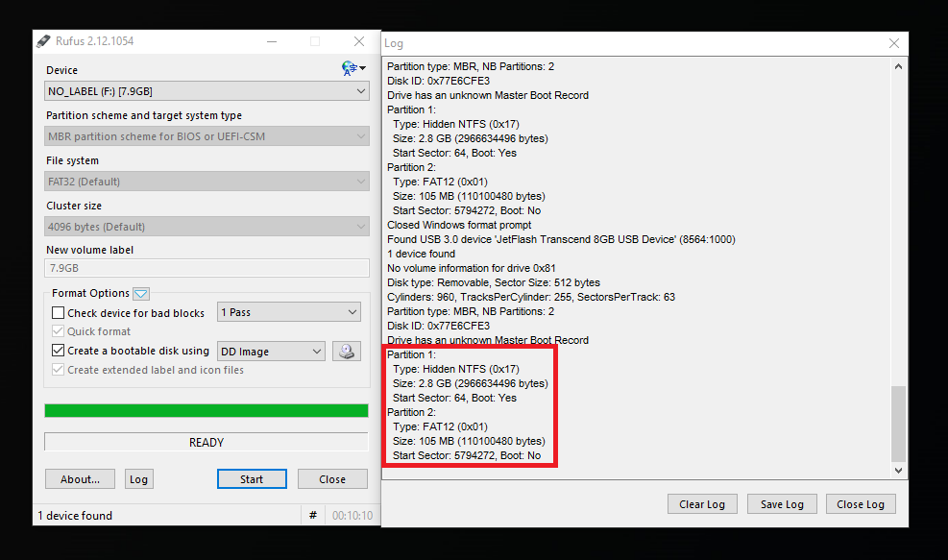Click the '1 device found' log line
Viewport: 948px width, 560px height.
[422, 254]
